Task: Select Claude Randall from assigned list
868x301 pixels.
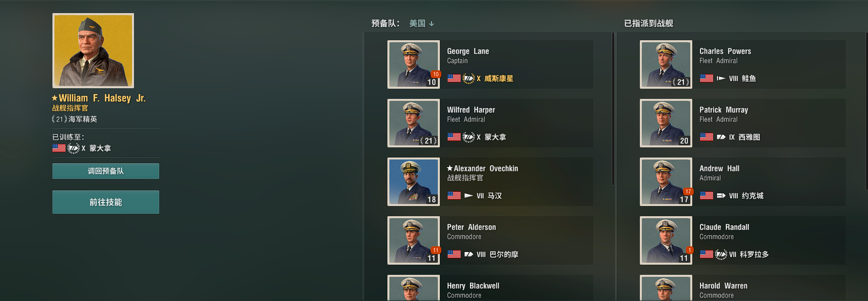Action: coord(743,240)
